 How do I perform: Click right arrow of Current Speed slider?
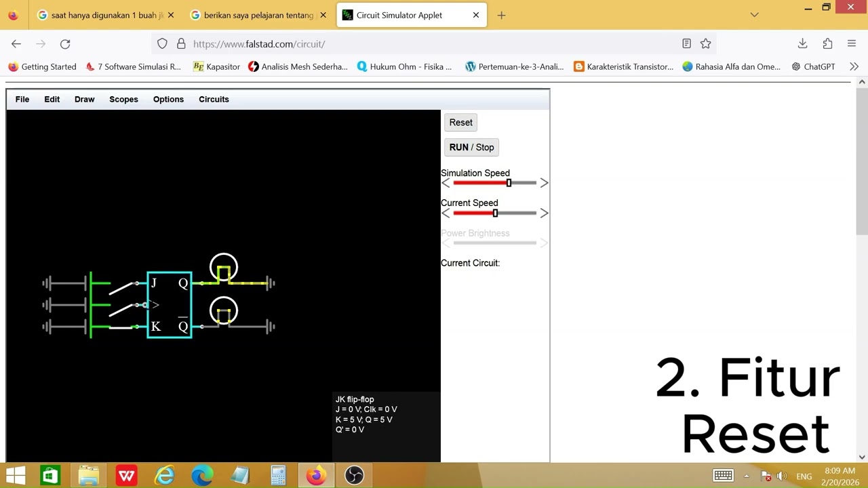click(x=544, y=213)
